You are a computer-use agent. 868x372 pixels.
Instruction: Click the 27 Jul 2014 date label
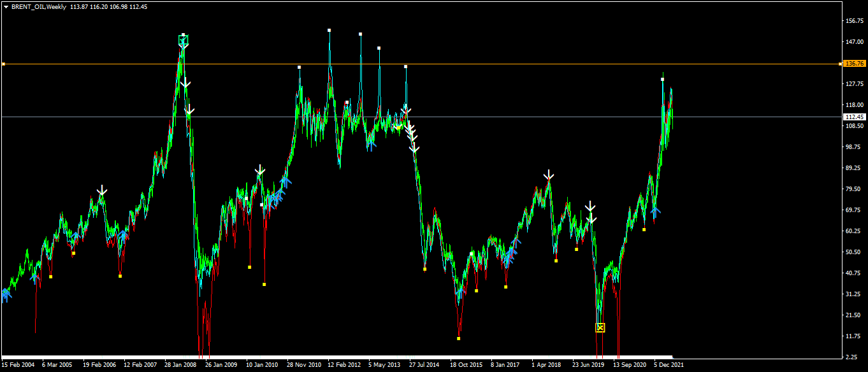tap(424, 365)
